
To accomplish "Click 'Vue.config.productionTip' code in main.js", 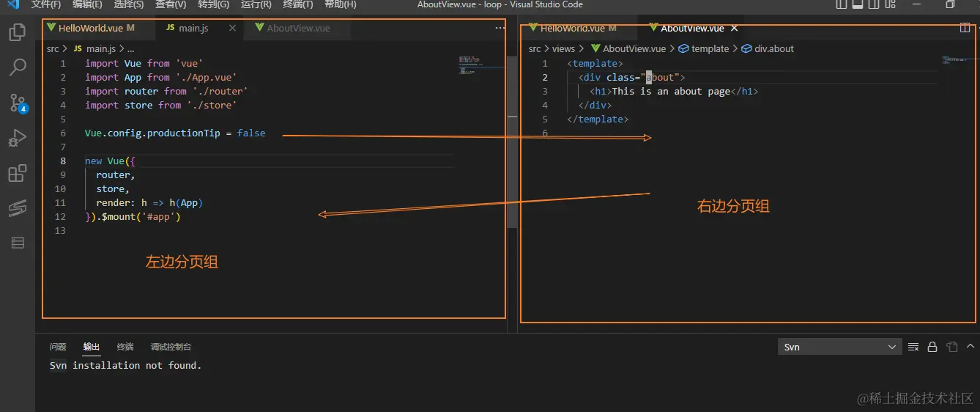I will (x=152, y=133).
